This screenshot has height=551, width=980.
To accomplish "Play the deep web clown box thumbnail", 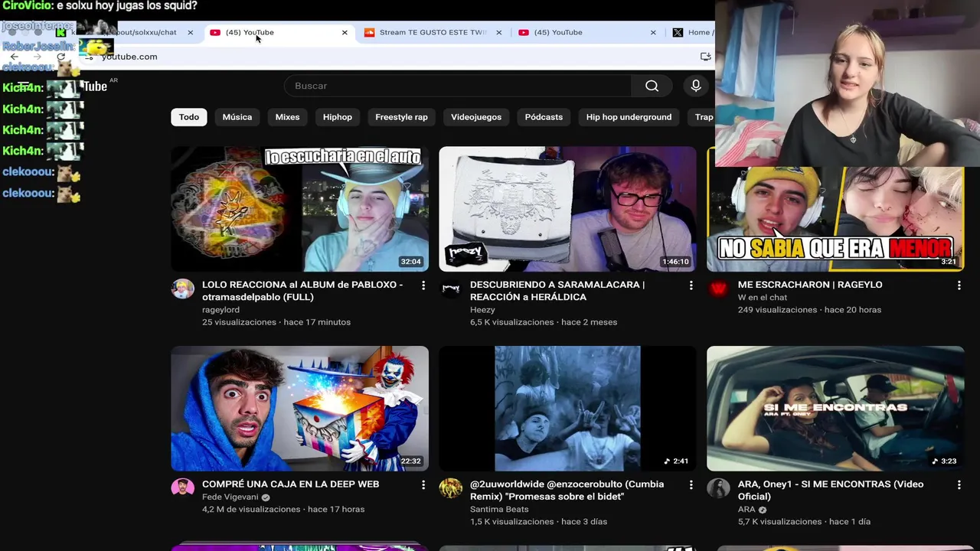I will [x=299, y=409].
